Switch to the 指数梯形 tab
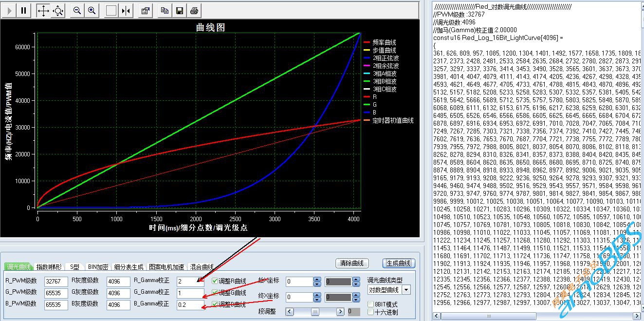The height and width of the screenshot is (321, 644). (49, 267)
